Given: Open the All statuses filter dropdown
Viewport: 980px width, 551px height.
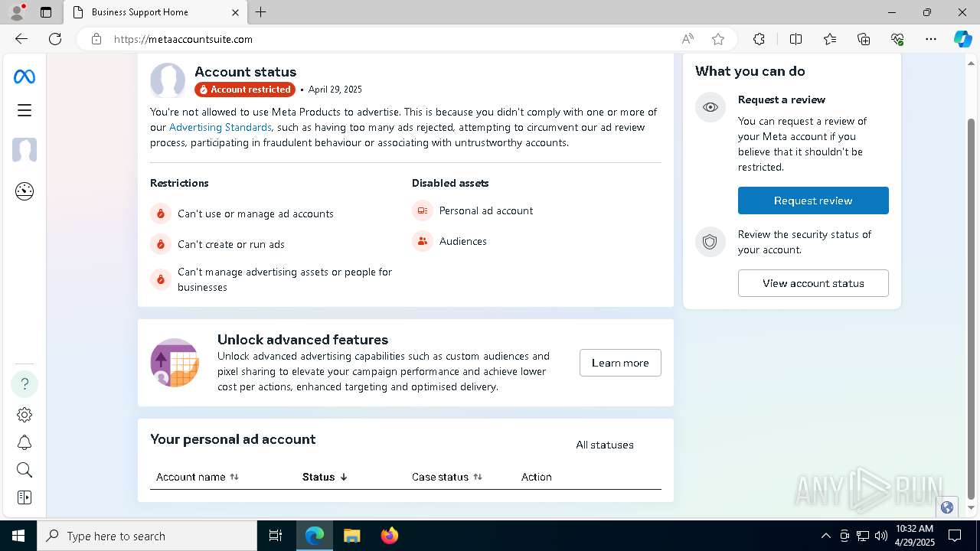Looking at the screenshot, I should tap(605, 445).
